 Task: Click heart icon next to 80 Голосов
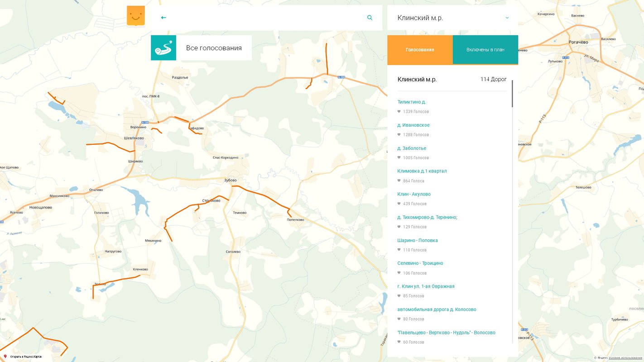click(399, 319)
